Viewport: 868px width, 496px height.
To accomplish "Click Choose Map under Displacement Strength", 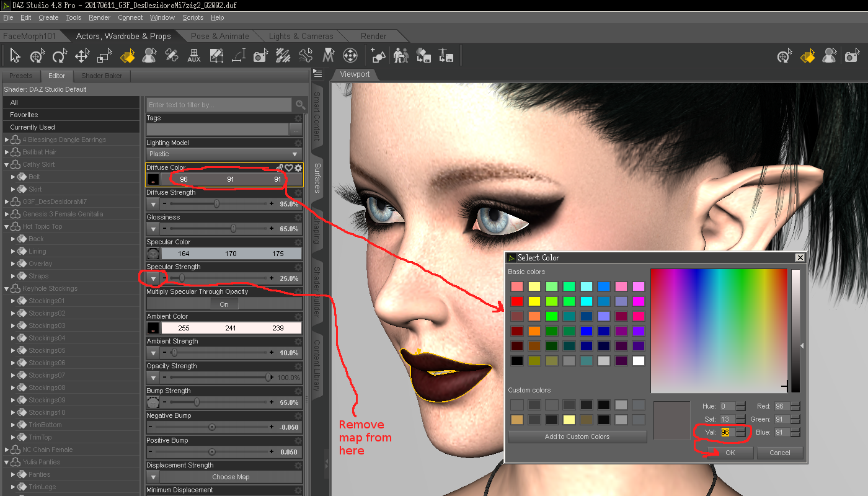I will [x=231, y=477].
